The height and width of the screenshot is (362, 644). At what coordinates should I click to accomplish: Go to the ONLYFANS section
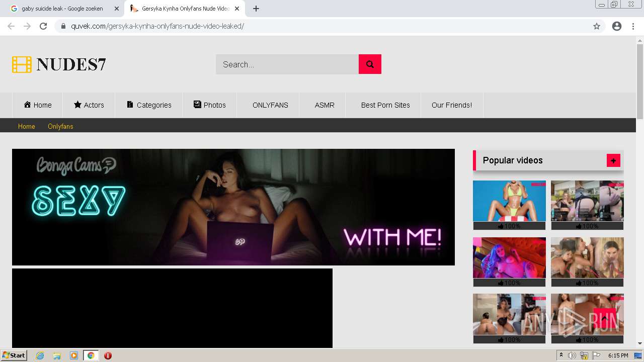(270, 105)
